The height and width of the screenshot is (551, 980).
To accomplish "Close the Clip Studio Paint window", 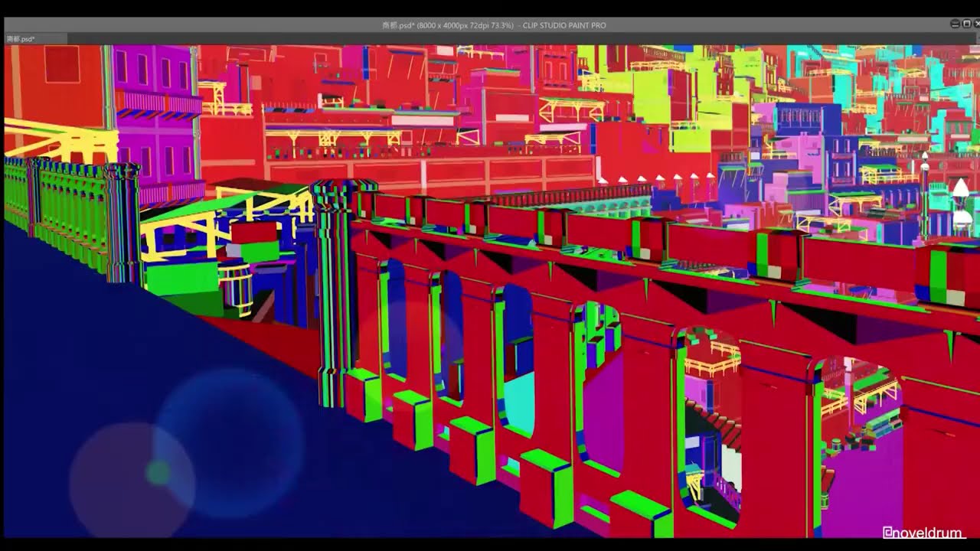I will tap(977, 24).
